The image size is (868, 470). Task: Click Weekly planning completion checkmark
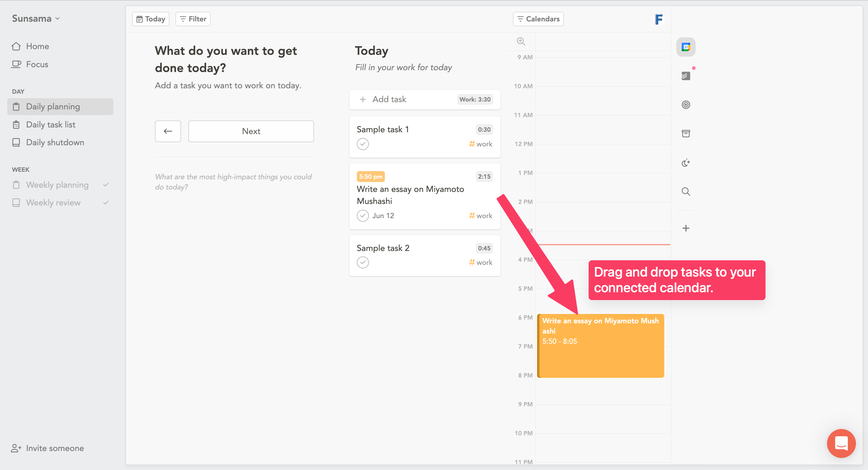click(x=106, y=185)
